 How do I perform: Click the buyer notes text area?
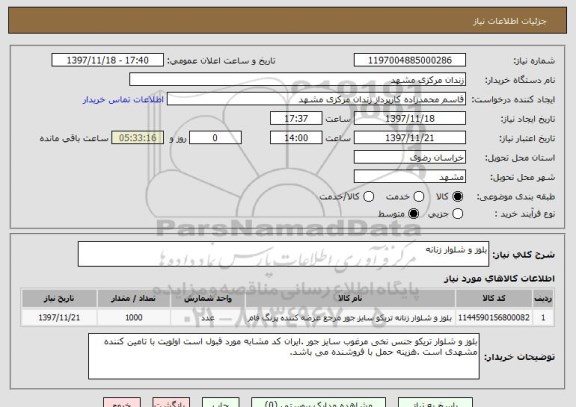click(x=284, y=356)
